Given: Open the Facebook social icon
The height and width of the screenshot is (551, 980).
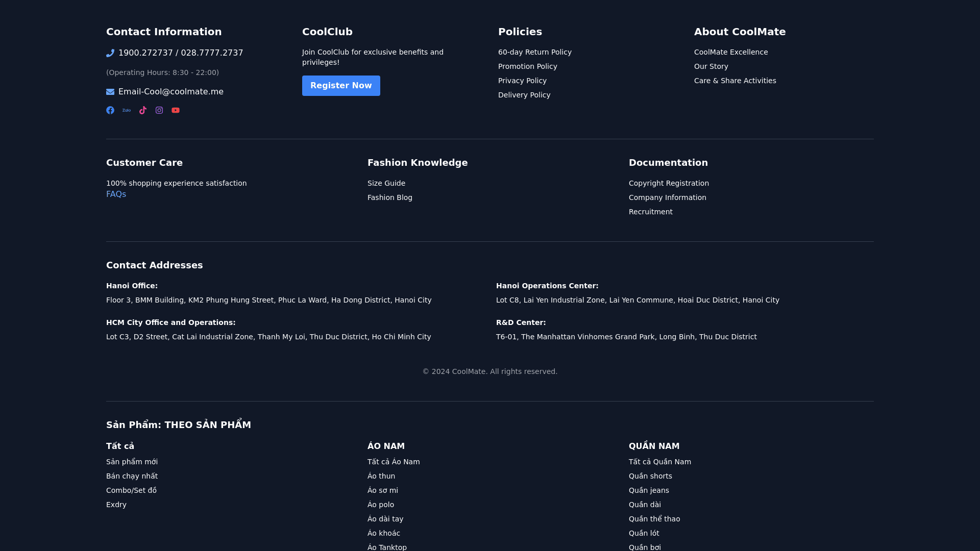Looking at the screenshot, I should (x=110, y=110).
